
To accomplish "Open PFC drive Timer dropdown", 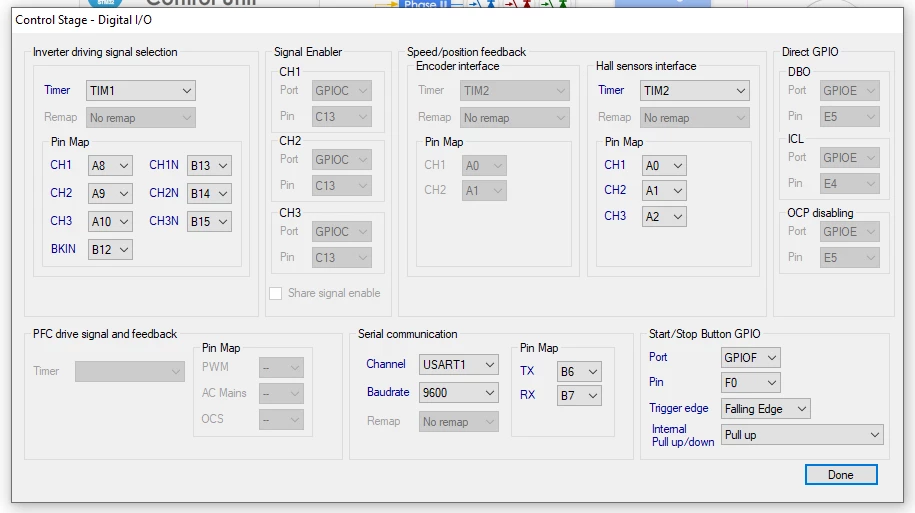I will click(130, 371).
